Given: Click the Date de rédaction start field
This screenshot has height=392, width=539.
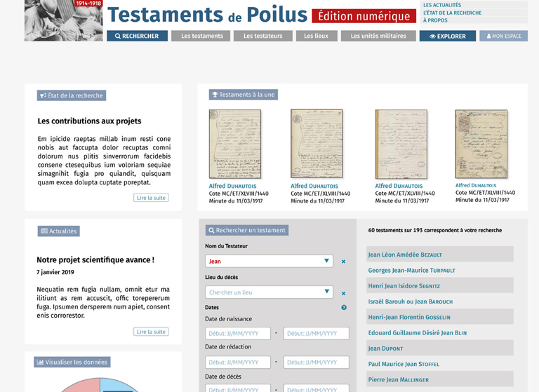Looking at the screenshot, I should click(x=238, y=362).
